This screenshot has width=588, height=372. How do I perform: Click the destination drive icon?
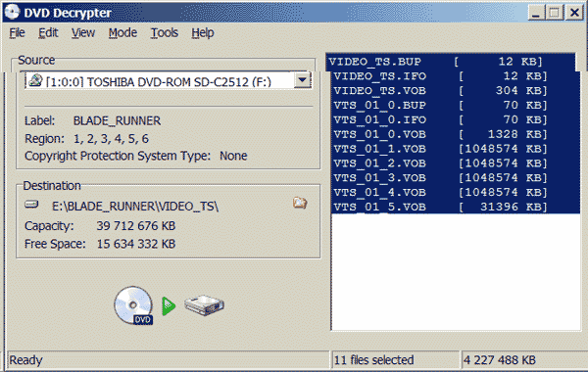[31, 205]
